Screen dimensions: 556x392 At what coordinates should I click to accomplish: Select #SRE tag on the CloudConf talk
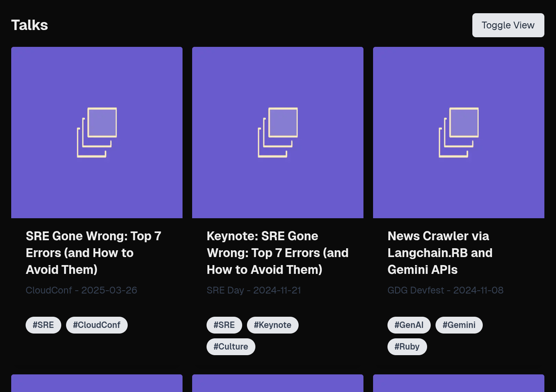pyautogui.click(x=43, y=325)
